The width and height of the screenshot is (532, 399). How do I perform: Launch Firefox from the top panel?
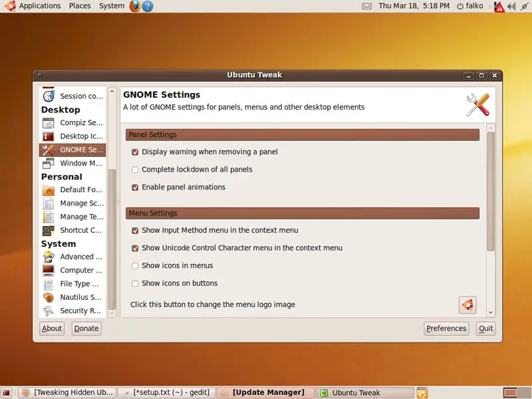coord(135,6)
